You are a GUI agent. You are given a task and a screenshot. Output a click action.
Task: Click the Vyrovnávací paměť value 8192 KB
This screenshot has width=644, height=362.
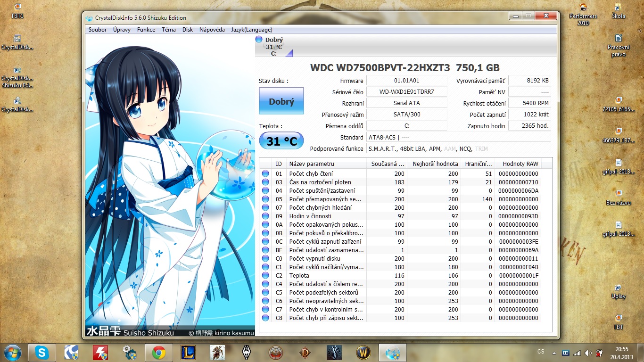tap(529, 81)
